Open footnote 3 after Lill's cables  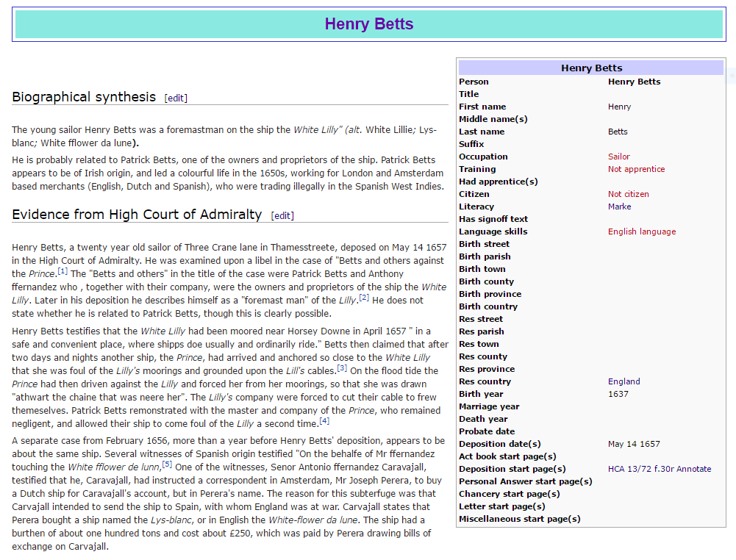click(342, 368)
